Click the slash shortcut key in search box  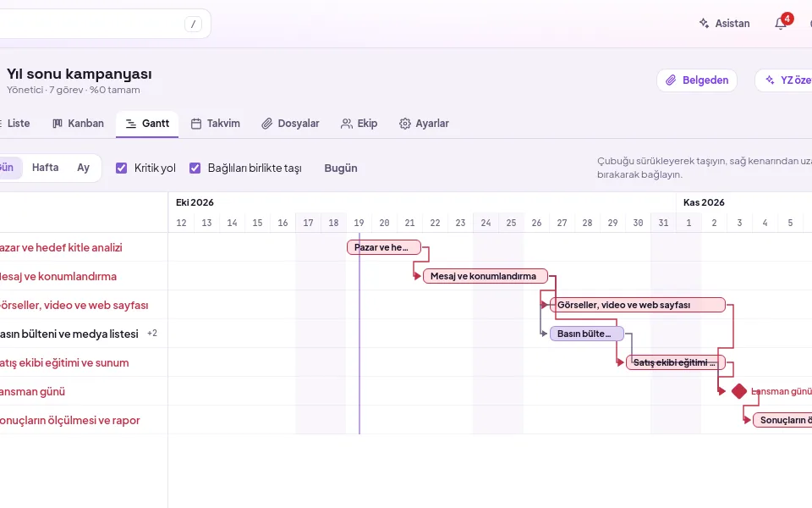[193, 24]
